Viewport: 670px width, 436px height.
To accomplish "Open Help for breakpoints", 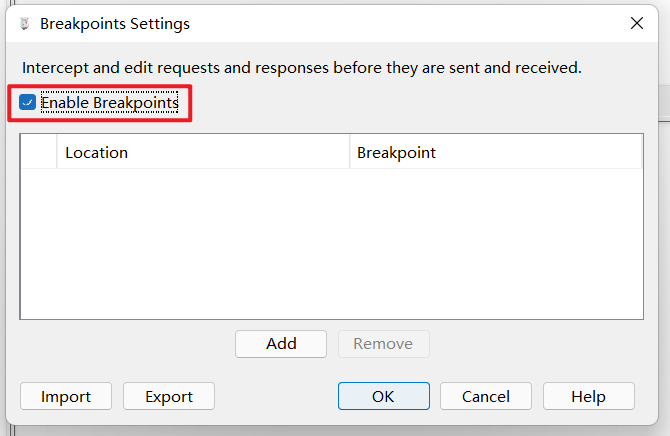I will [588, 396].
